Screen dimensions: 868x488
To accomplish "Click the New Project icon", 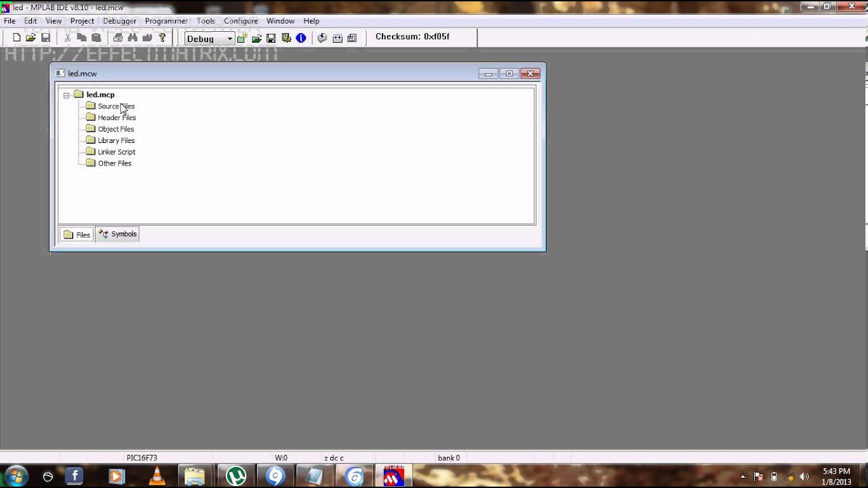I will tap(241, 39).
